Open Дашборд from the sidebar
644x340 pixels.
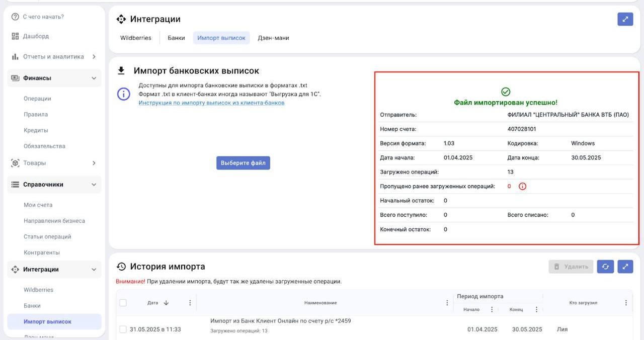coord(36,36)
